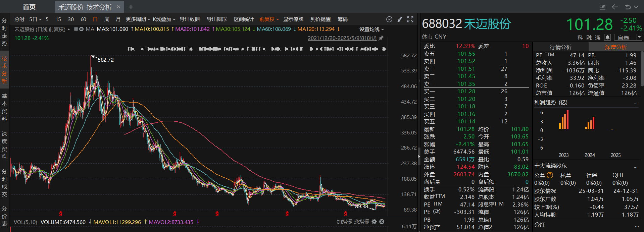
Task: Click the 科 STAR-market badge
Action: point(580,38)
